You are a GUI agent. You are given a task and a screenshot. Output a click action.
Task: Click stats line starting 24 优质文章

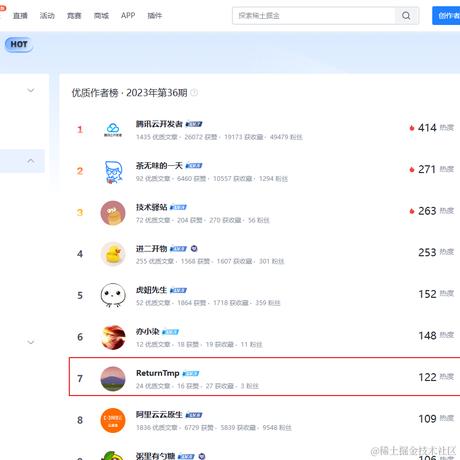click(x=197, y=386)
